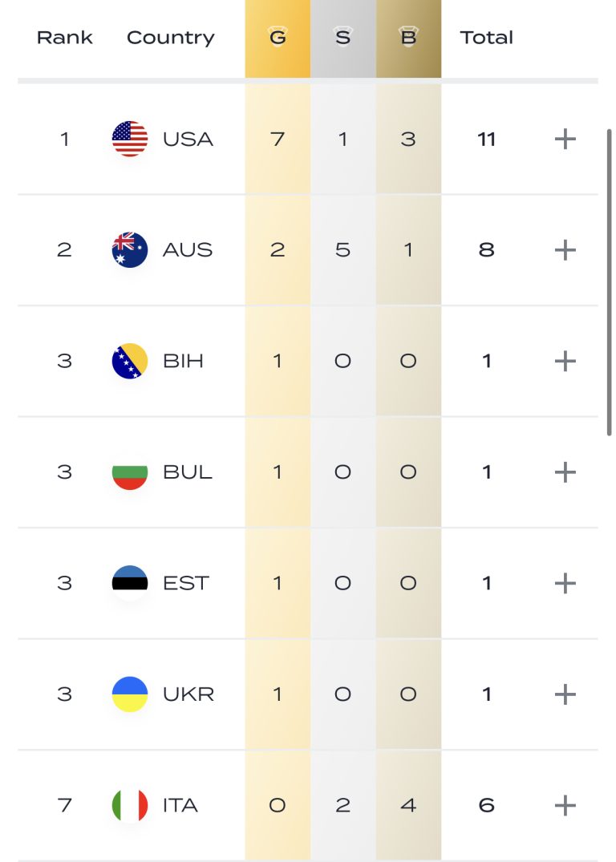Click the gold medal column header
The image size is (616, 862).
[x=278, y=38]
